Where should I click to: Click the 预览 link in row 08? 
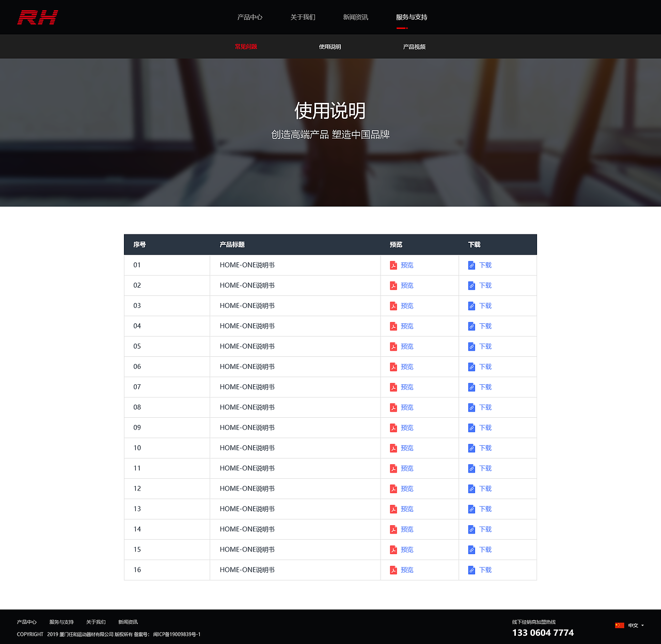click(407, 407)
